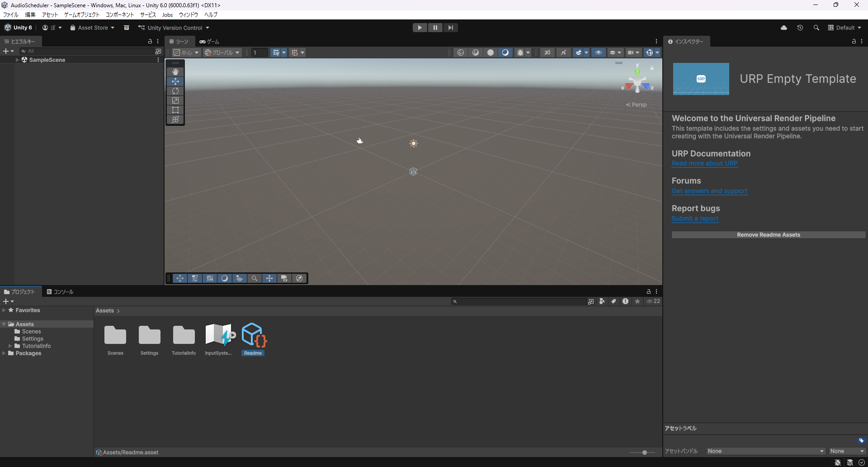Screen dimensions: 868x467
Task: Click the Play button
Action: click(x=420, y=28)
